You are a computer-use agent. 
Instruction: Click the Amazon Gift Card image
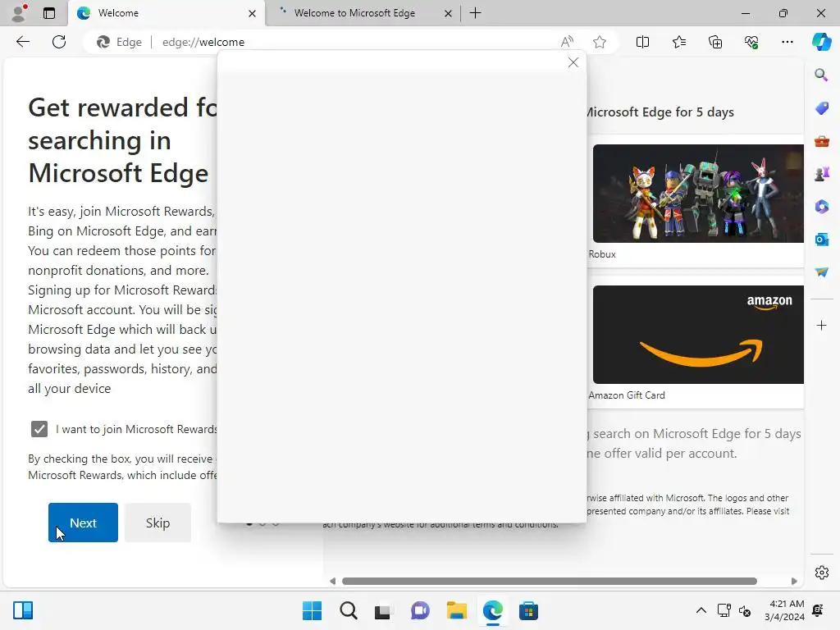(x=698, y=335)
